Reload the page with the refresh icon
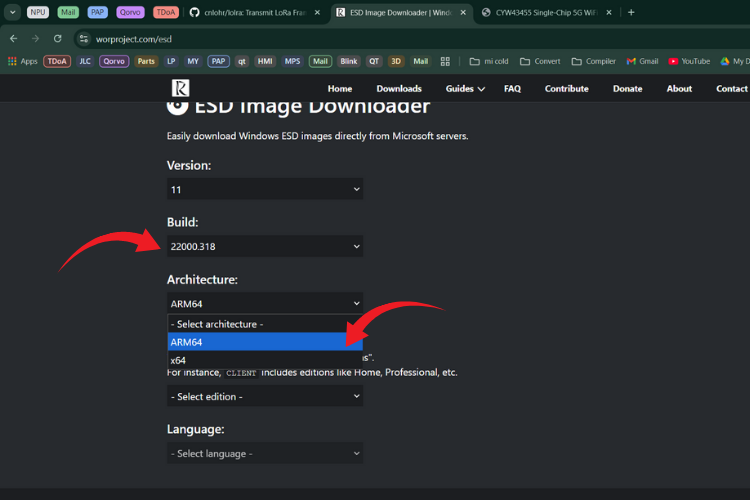Image resolution: width=750 pixels, height=500 pixels. pyautogui.click(x=58, y=38)
